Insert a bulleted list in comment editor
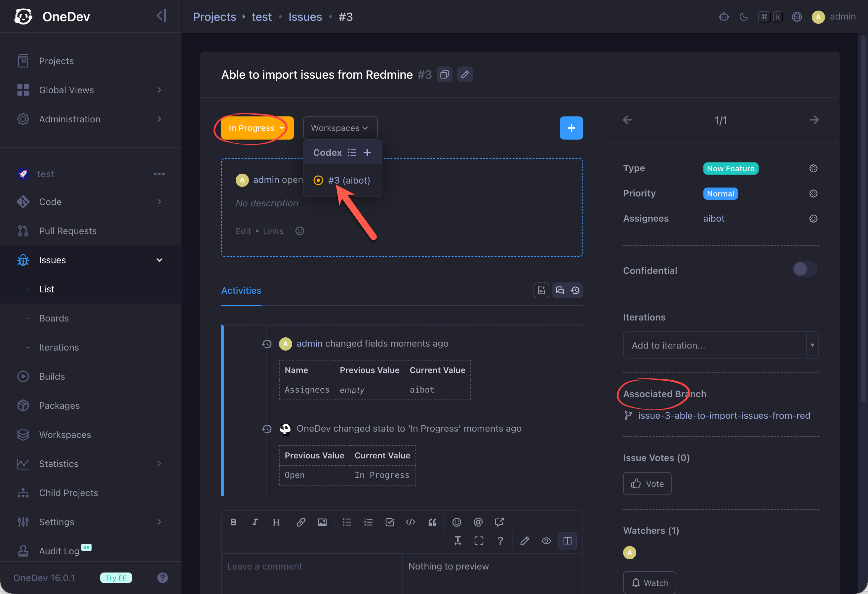This screenshot has width=868, height=594. click(347, 522)
